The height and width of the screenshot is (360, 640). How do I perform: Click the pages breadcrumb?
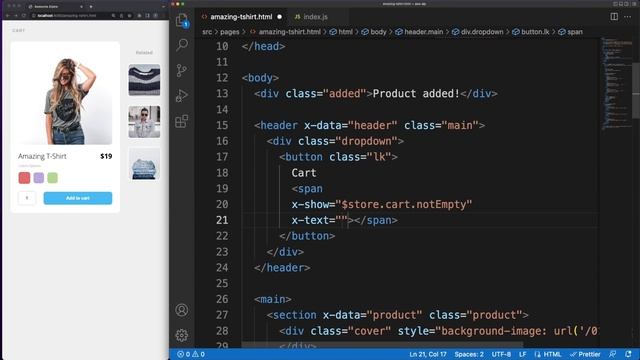230,32
